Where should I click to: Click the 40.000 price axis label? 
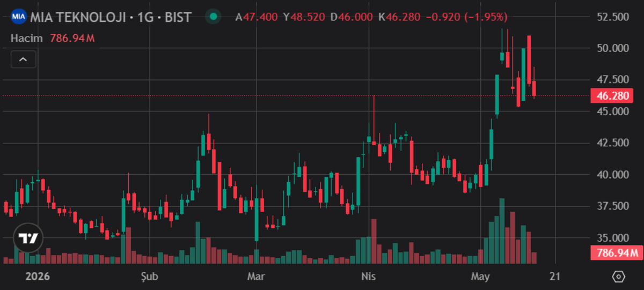(x=612, y=175)
